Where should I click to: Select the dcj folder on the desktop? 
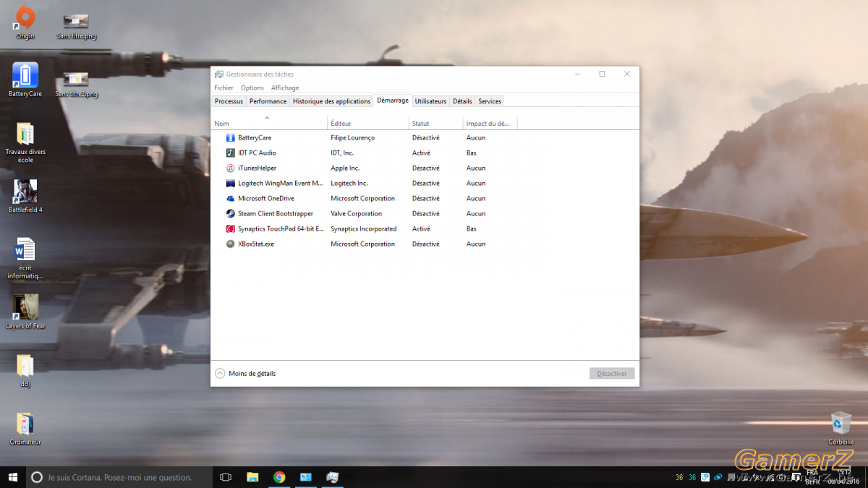(x=25, y=371)
